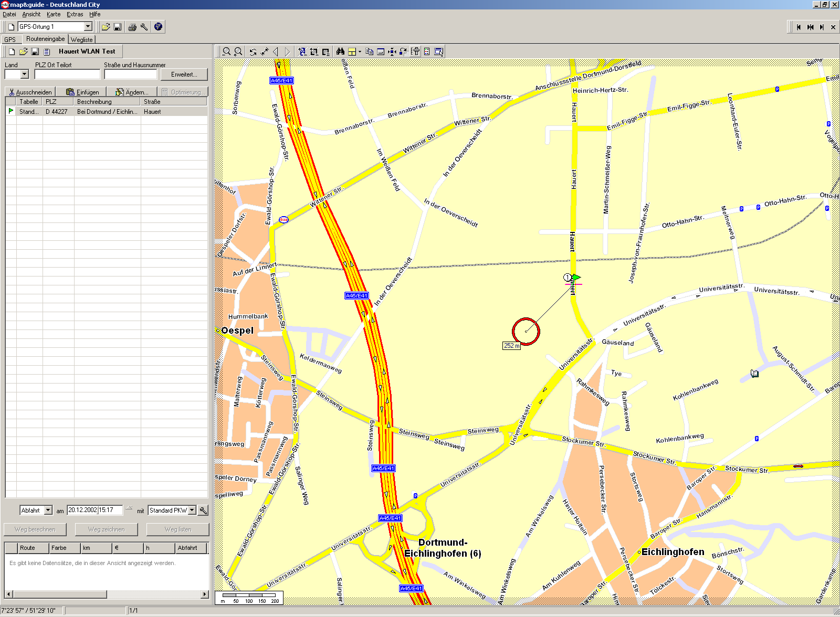Click the center map arrows icon
The image size is (840, 617).
pyautogui.click(x=392, y=51)
